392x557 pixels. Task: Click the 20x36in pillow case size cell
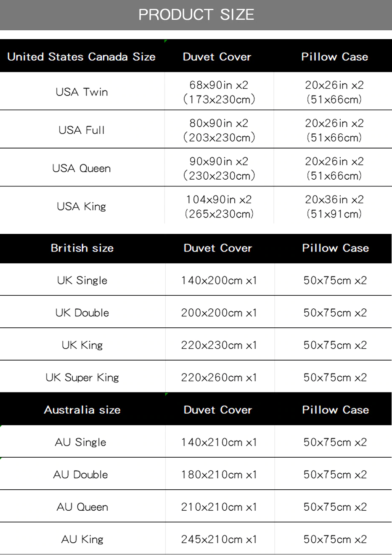point(334,207)
